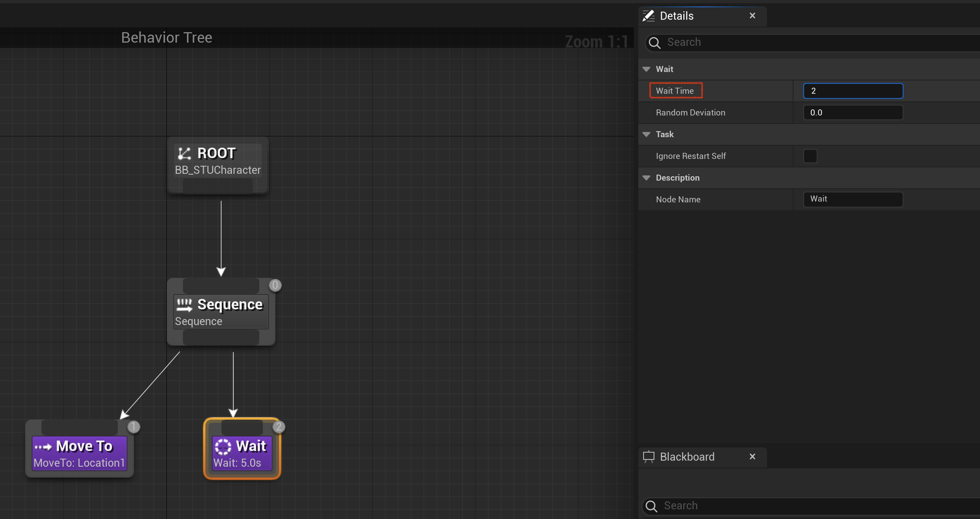Image resolution: width=980 pixels, height=519 pixels.
Task: Click execution index badge 0 on Sequence
Action: coord(275,285)
